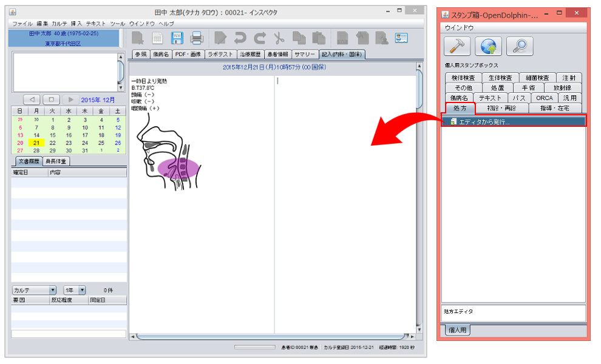Select December 22 in the calendar
This screenshot has height=364, width=601.
click(52, 143)
